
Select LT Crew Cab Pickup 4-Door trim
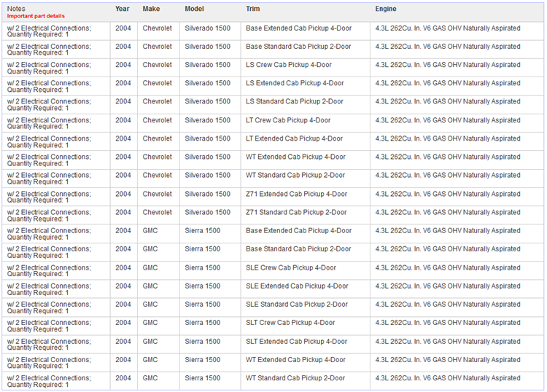coord(288,120)
